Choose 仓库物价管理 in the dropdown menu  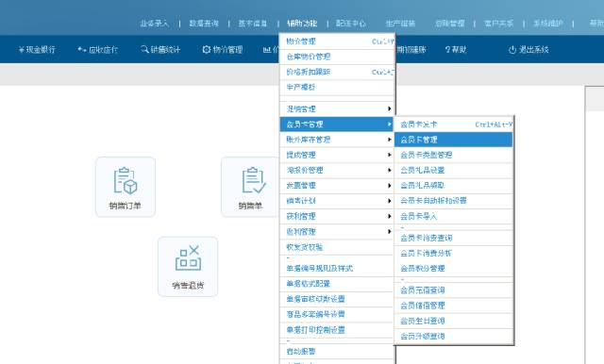click(x=338, y=57)
